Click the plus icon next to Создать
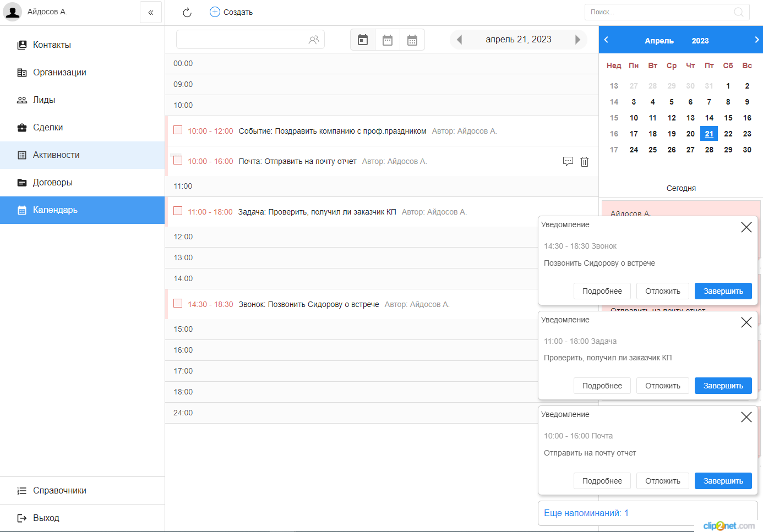This screenshot has width=763, height=532. [215, 12]
